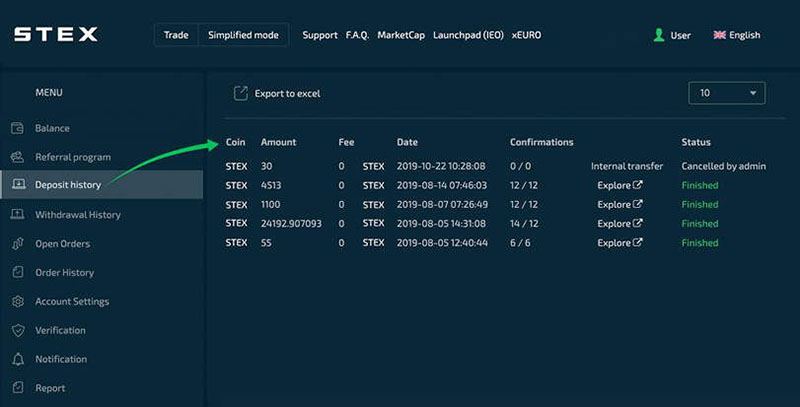
Task: Click the Export to excel icon
Action: [240, 93]
